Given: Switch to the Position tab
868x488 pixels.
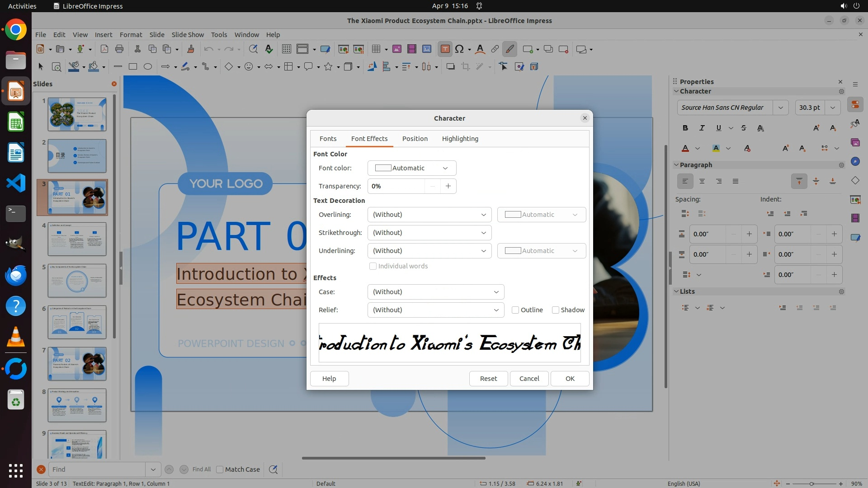Looking at the screenshot, I should tap(415, 139).
